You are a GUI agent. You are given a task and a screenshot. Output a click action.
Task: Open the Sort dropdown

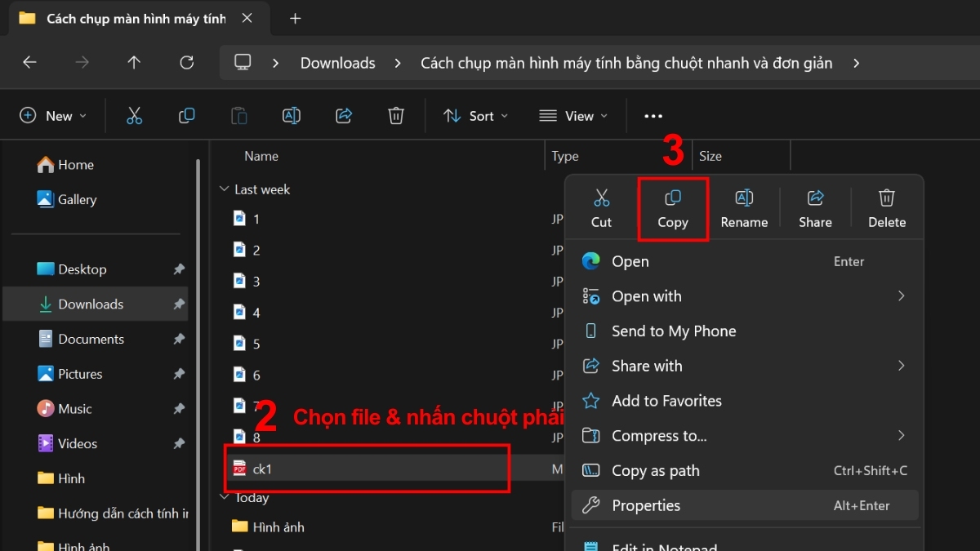pyautogui.click(x=476, y=116)
